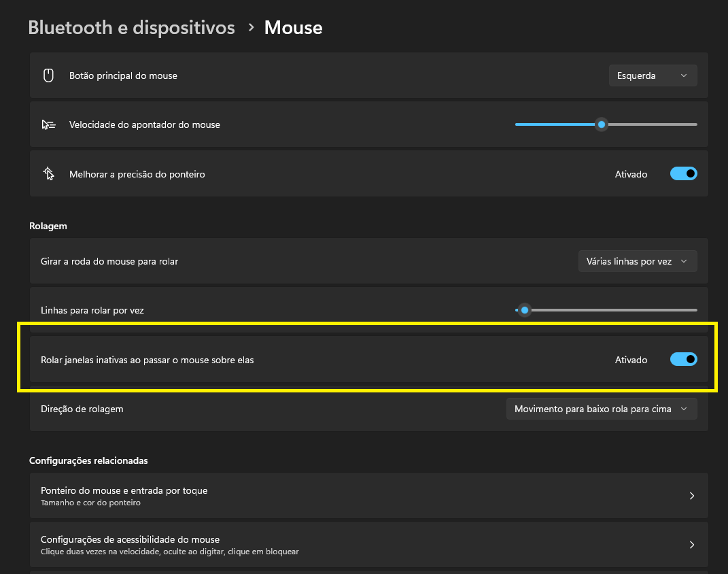Click the pointer speed cursor icon
This screenshot has height=574, width=728.
tap(48, 124)
